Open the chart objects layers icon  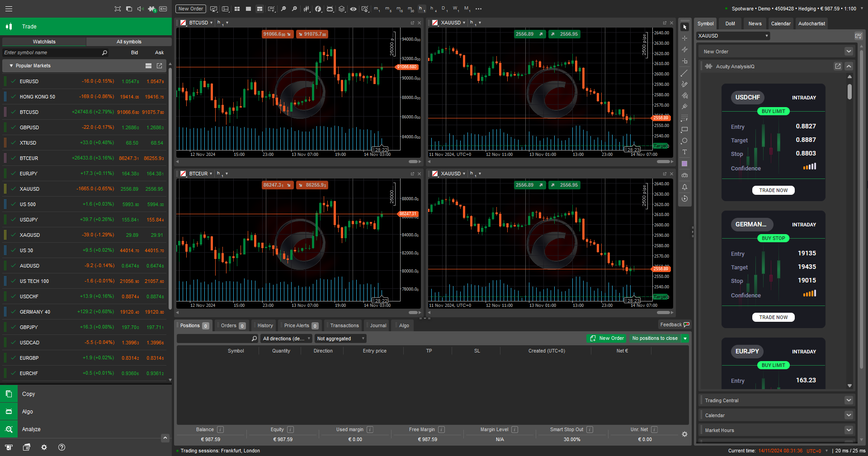pos(341,9)
